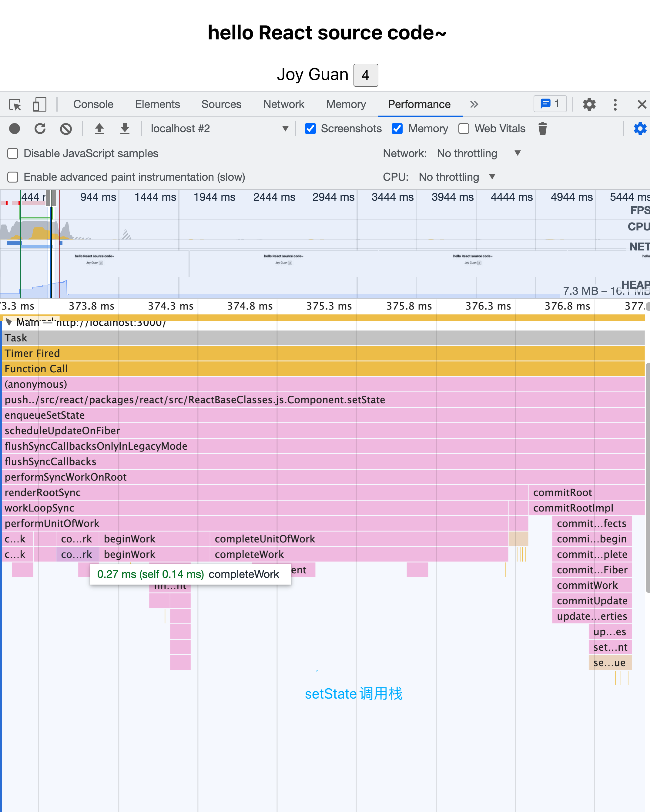Switch to the Elements tab
Image resolution: width=650 pixels, height=812 pixels.
point(157,104)
